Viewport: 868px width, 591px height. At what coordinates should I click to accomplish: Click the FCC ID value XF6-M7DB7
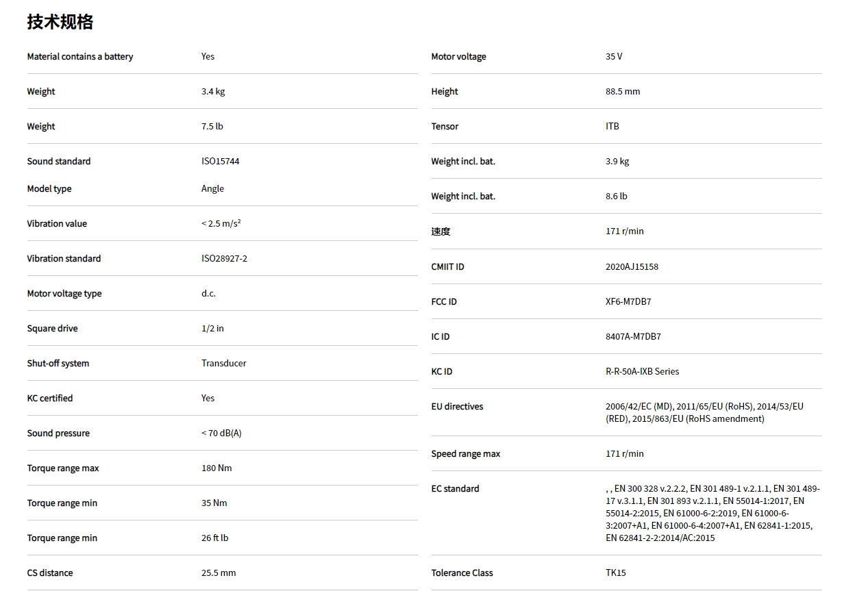click(x=628, y=302)
